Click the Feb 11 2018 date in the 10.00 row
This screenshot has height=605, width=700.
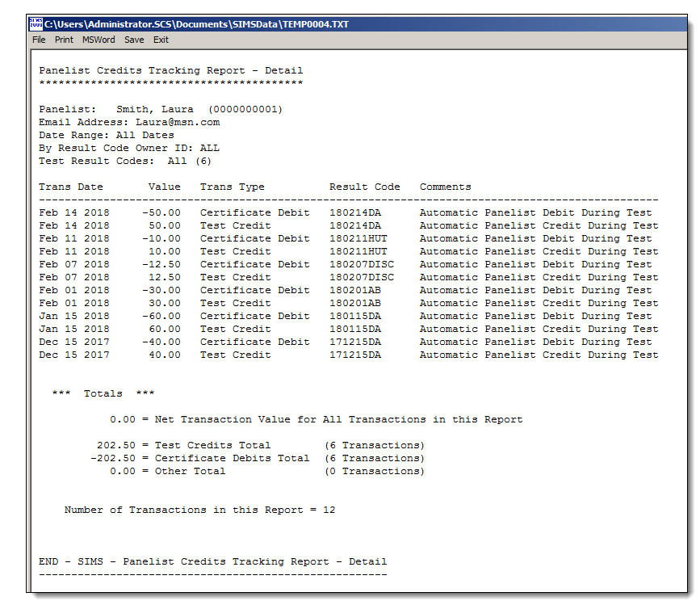(x=74, y=252)
